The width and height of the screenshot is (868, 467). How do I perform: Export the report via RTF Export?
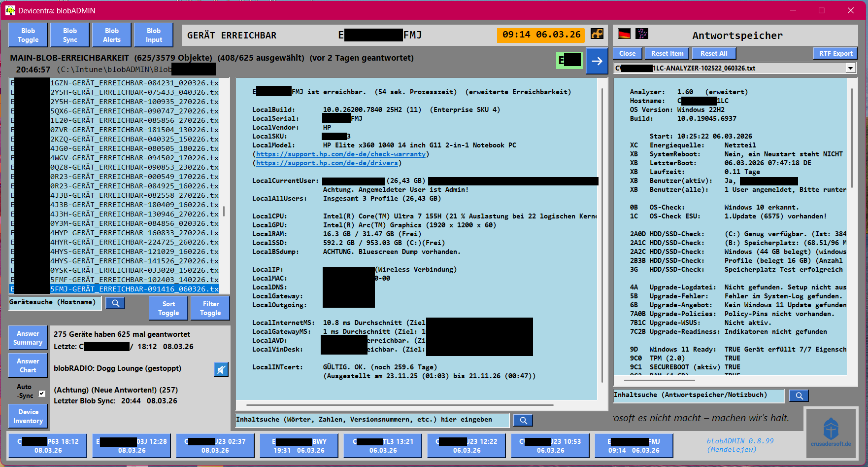click(835, 53)
